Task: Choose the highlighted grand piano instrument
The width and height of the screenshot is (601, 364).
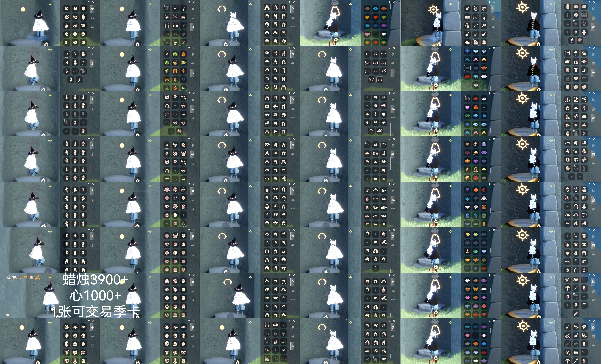Action: point(475,42)
